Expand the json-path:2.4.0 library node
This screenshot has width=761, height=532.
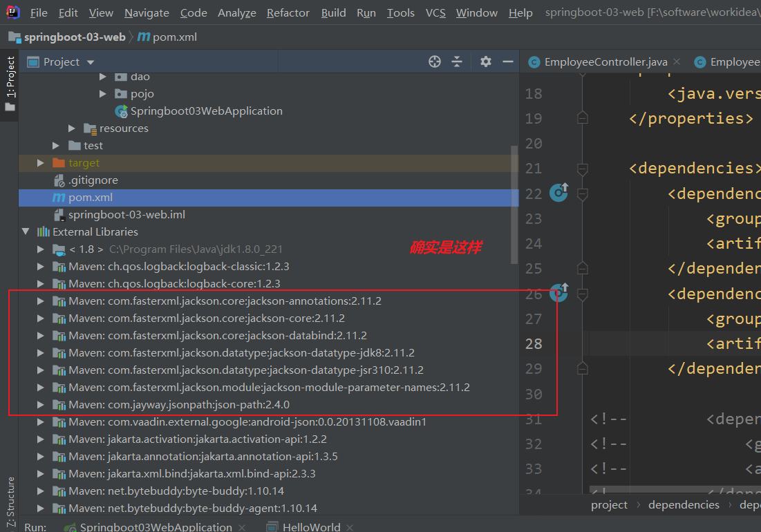click(41, 404)
